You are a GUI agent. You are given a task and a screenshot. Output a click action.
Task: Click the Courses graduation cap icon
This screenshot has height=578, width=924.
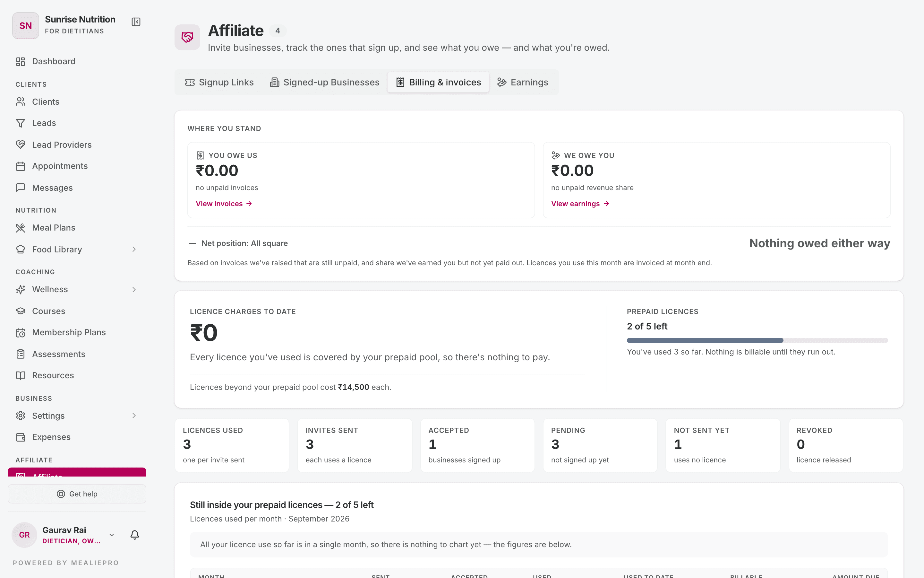click(21, 311)
